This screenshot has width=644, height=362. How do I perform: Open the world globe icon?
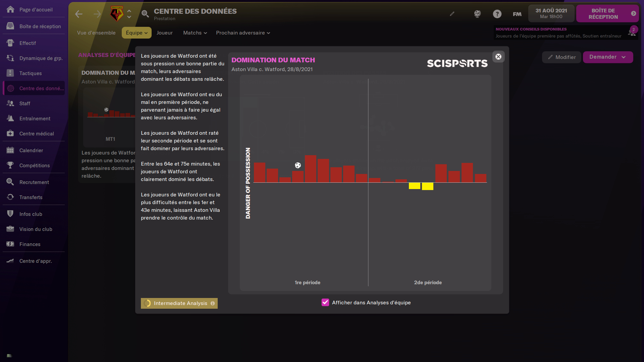(x=477, y=14)
